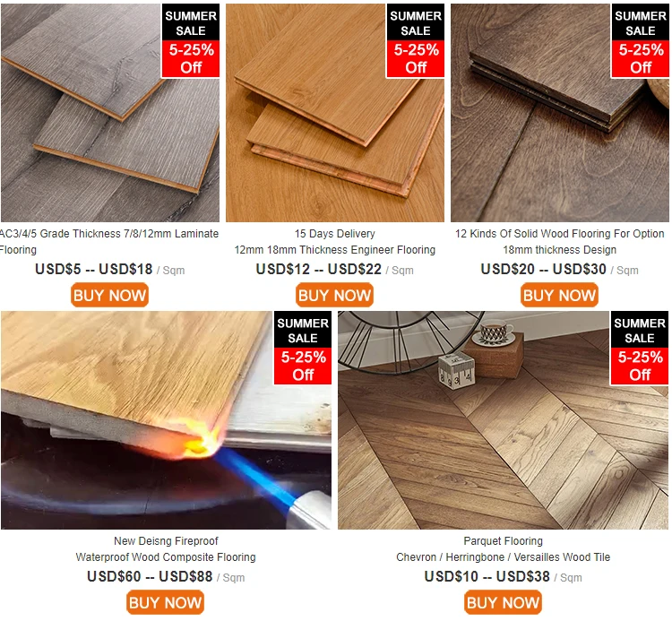Click BUY NOW under the laminate flooring
This screenshot has height=621, width=672.
click(109, 295)
